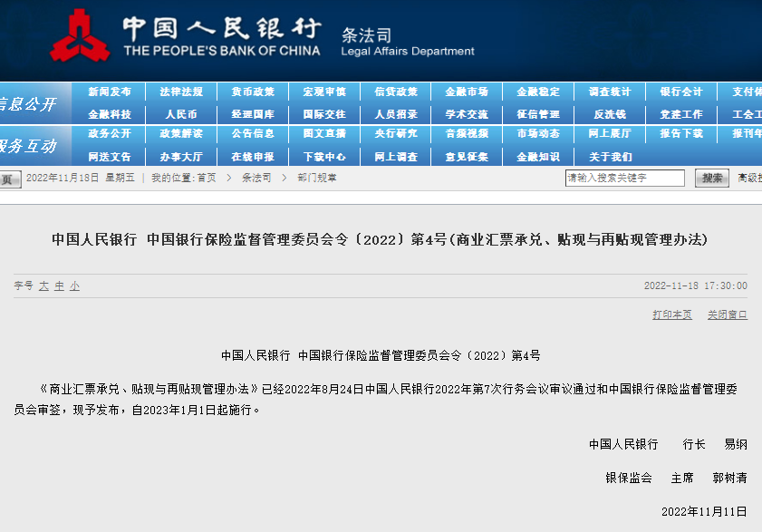Open the 打印本页 print link
This screenshot has height=532, width=762.
[x=670, y=315]
